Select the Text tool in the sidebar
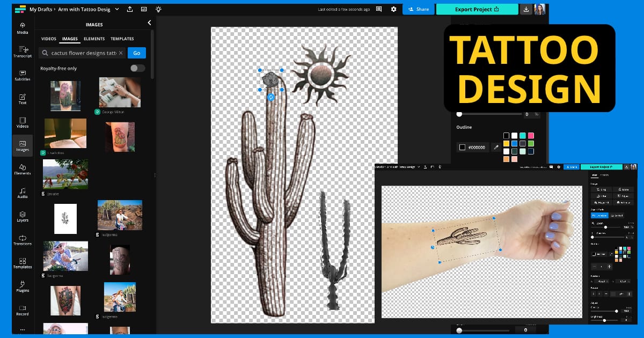 click(23, 99)
